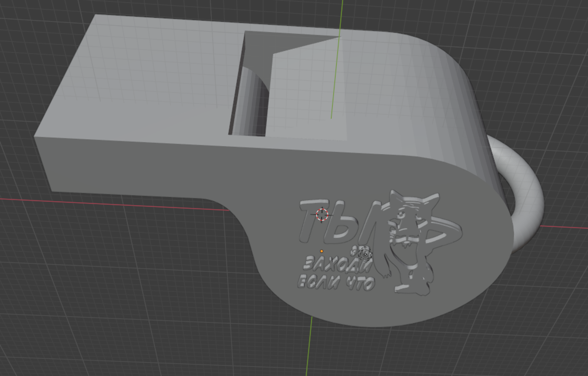Click the embossed "ЕСЛИ ЧТО" text
Screen dimensions: 588x376
(x=335, y=283)
